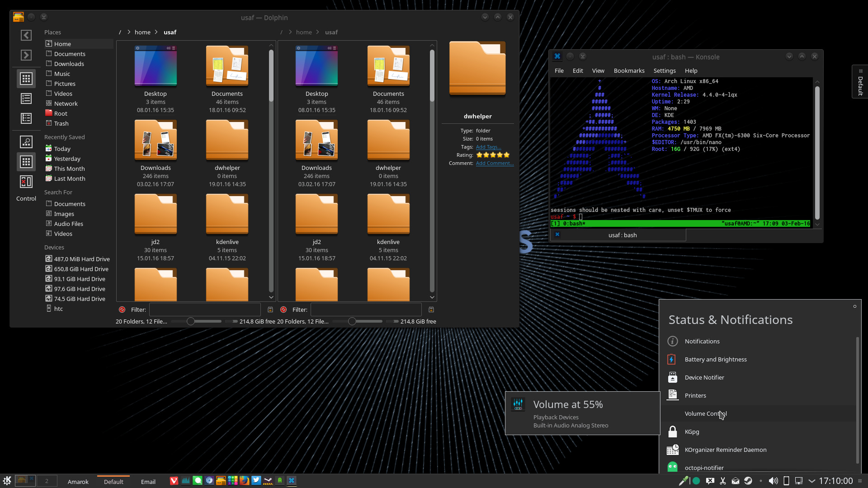Go forward using Dolphin's forward arrow
Viewport: 868px width, 488px height.
pyautogui.click(x=26, y=55)
